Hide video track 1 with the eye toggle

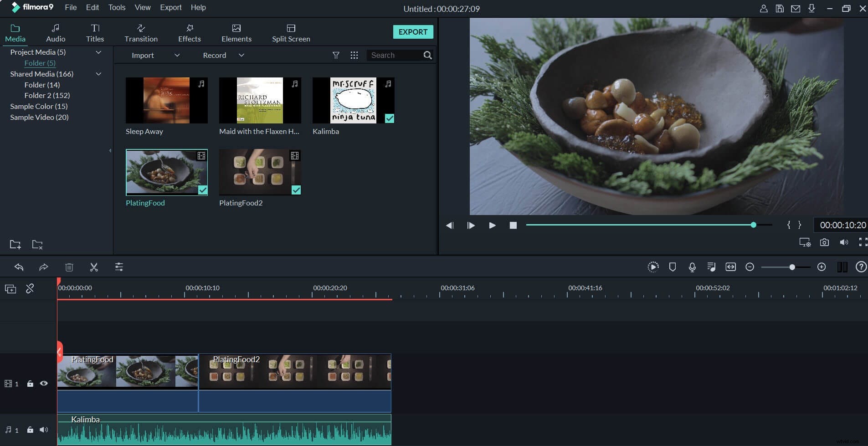tap(43, 384)
